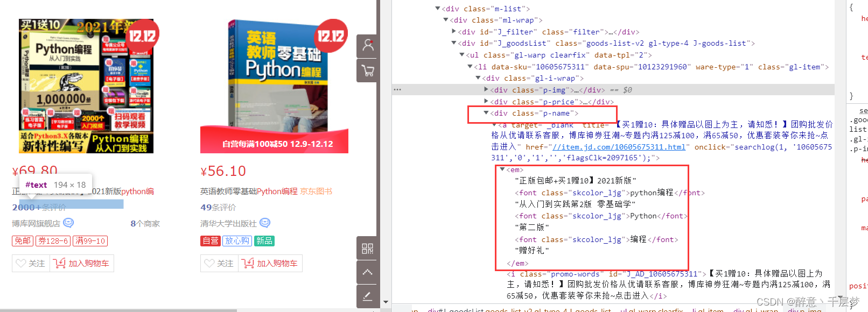This screenshot has height=312, width=868.
Task: Collapse the div id="J_goodsList" node
Action: [454, 43]
